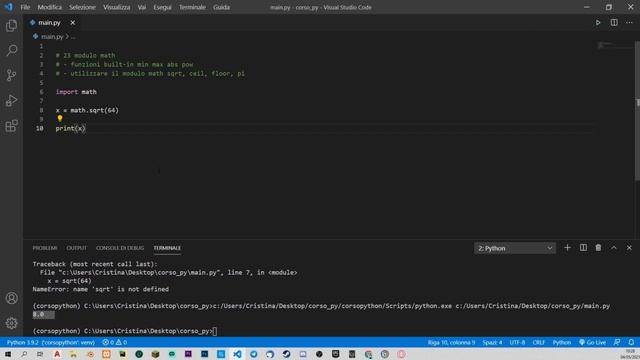This screenshot has width=640, height=360.
Task: Open the Explorer view in activity bar
Action: click(x=11, y=25)
